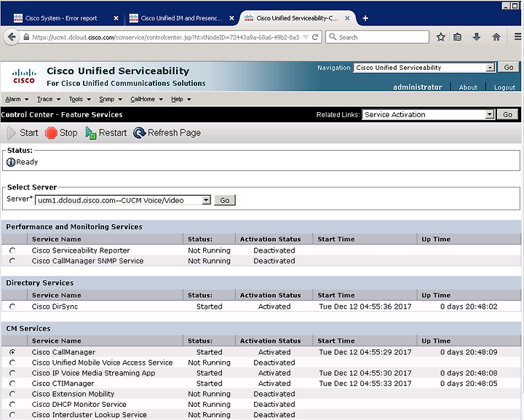Viewport: 524px width, 420px height.
Task: Open the About link
Action: [x=468, y=87]
